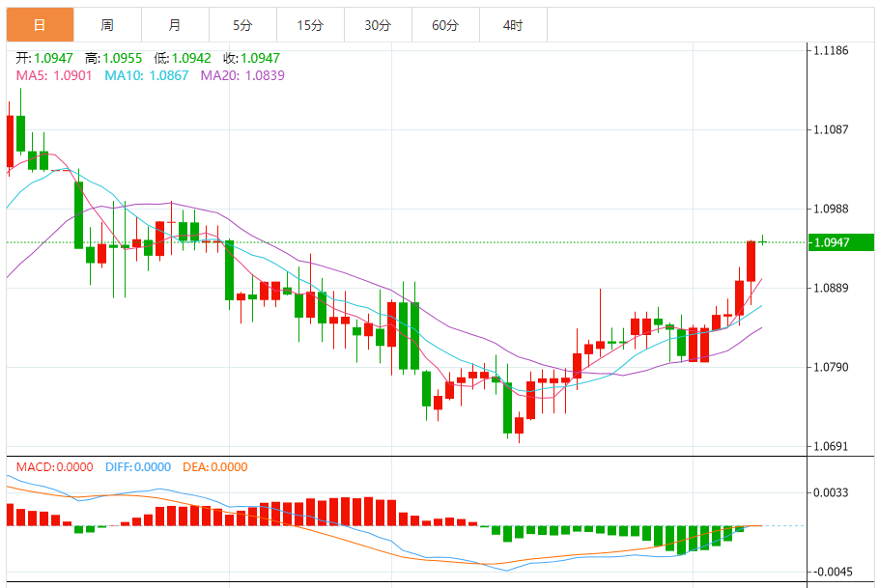Click the MACD:0.0000 label

[x=54, y=467]
